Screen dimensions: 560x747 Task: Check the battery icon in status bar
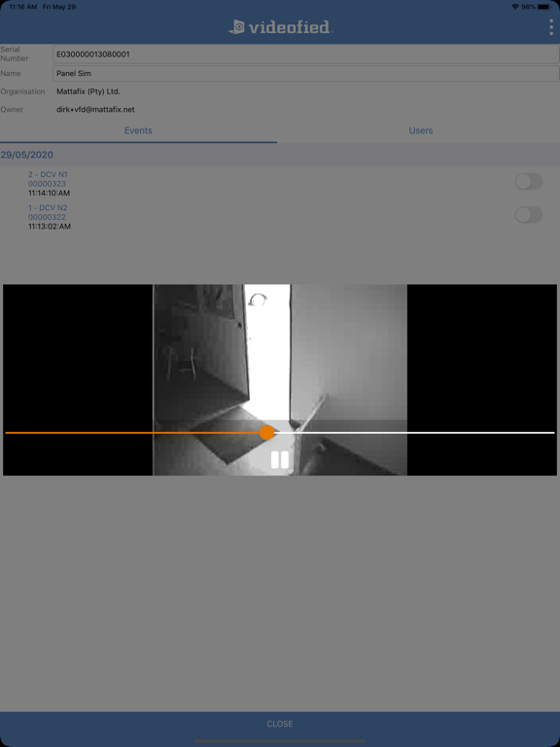pos(543,7)
